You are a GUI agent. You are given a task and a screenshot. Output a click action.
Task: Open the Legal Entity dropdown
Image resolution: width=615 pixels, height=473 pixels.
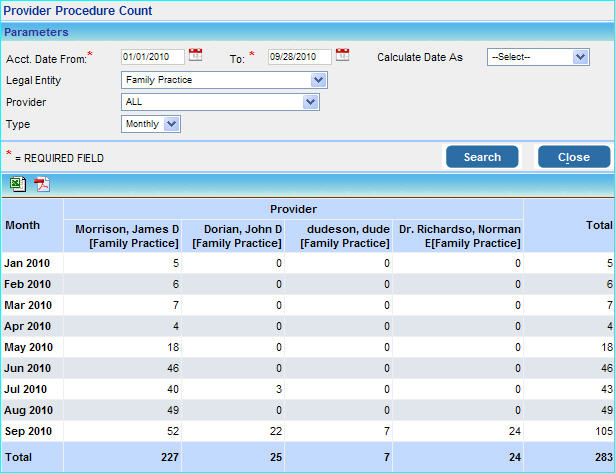coord(224,80)
